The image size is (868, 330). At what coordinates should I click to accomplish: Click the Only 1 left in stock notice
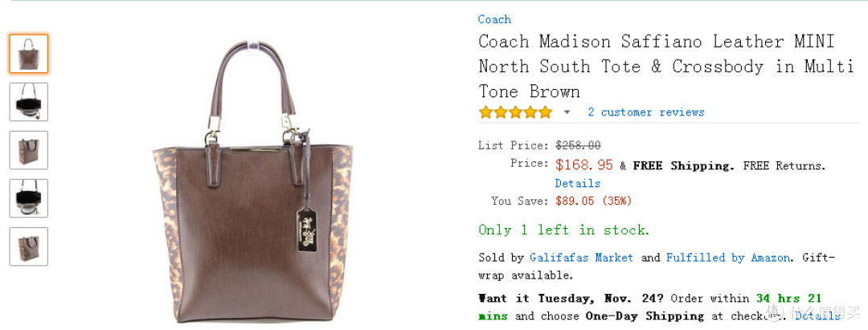pyautogui.click(x=564, y=230)
